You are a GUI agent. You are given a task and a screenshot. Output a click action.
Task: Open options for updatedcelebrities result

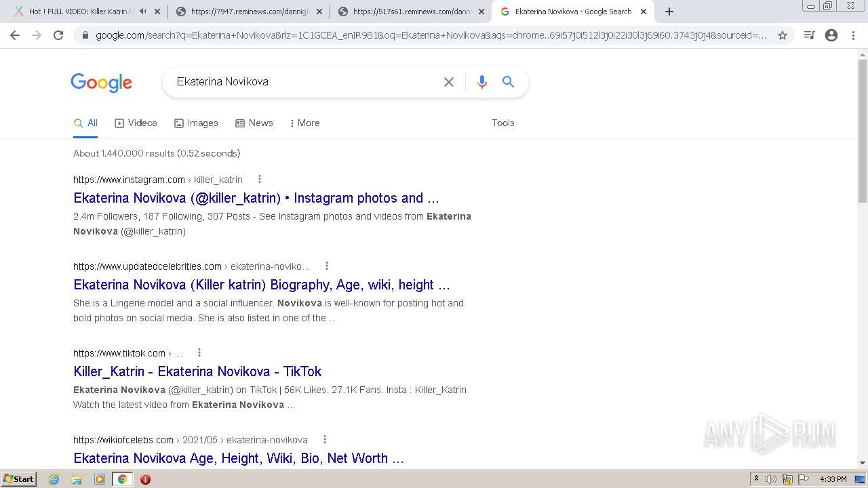pyautogui.click(x=327, y=266)
